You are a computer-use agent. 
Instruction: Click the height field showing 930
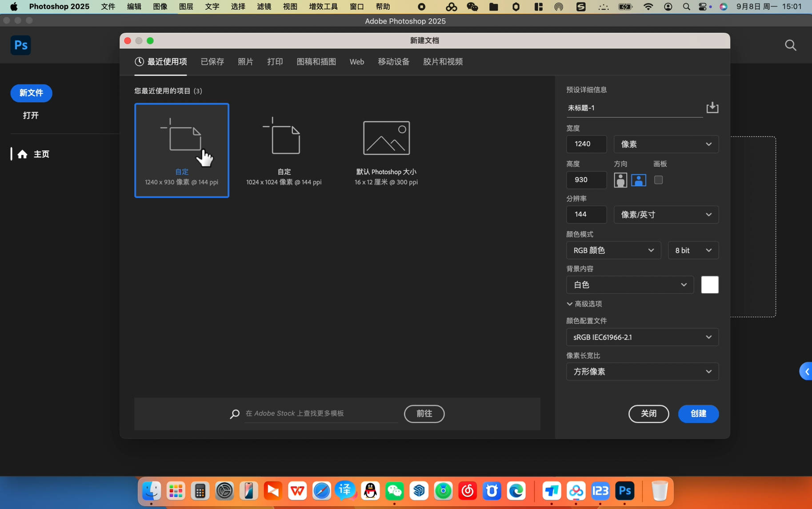(x=586, y=180)
